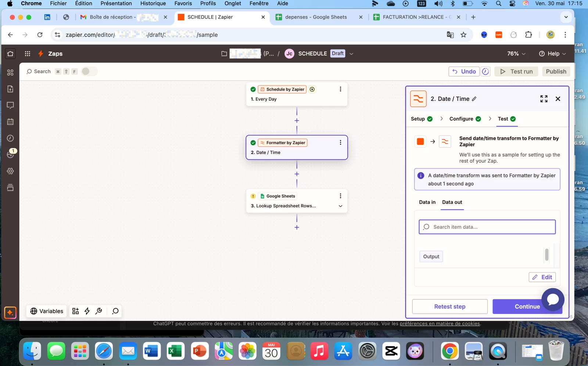
Task: Click the Edit button in data panel
Action: point(542,277)
